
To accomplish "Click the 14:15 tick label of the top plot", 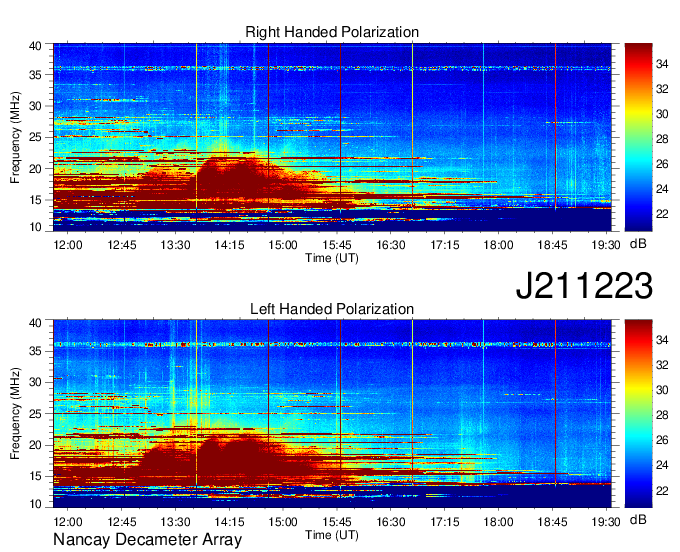I will (x=229, y=245).
